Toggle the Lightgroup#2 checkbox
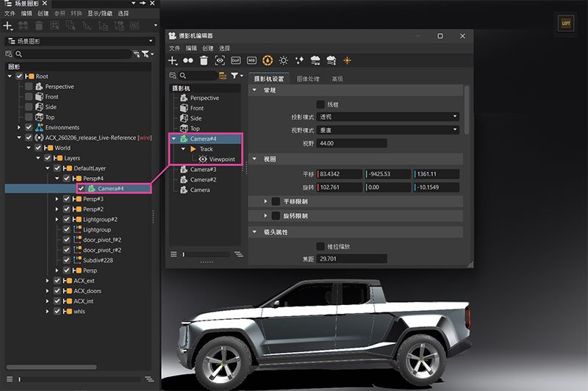Screen dimensions: 588x391 click(x=66, y=219)
